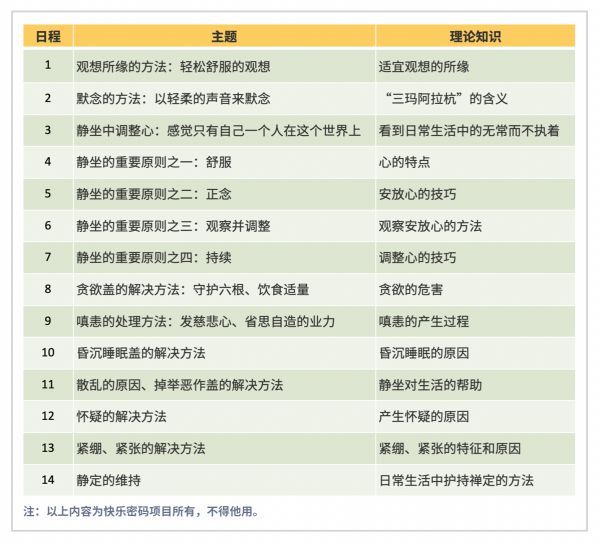Select schedule number 14 cell
This screenshot has width=600, height=546.
click(x=48, y=480)
